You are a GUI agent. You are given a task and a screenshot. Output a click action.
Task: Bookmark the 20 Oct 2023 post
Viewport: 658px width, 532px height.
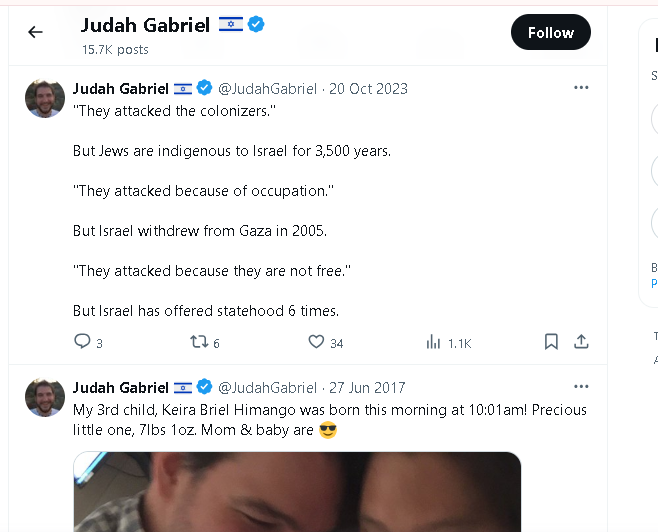(551, 342)
